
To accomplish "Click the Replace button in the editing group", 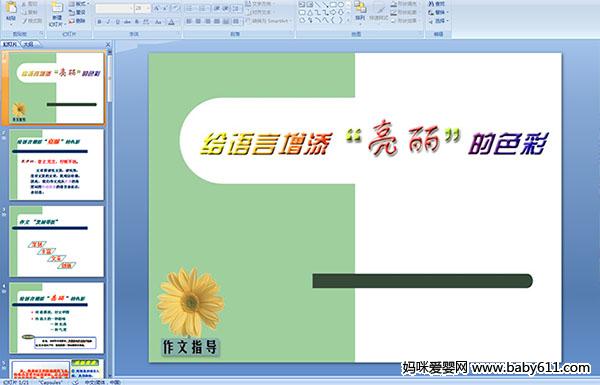I will (437, 13).
